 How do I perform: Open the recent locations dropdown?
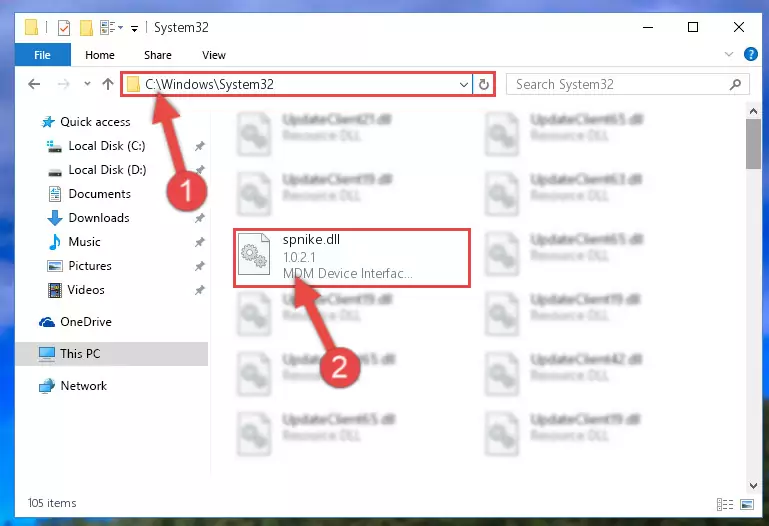[x=87, y=84]
